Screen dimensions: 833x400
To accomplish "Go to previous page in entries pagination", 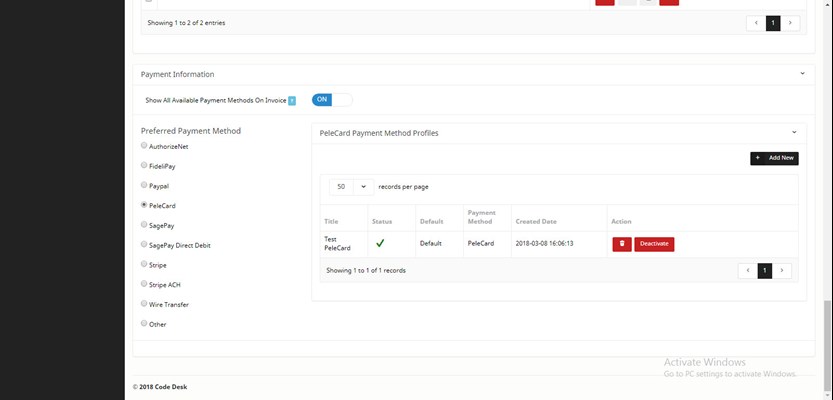I will click(755, 23).
